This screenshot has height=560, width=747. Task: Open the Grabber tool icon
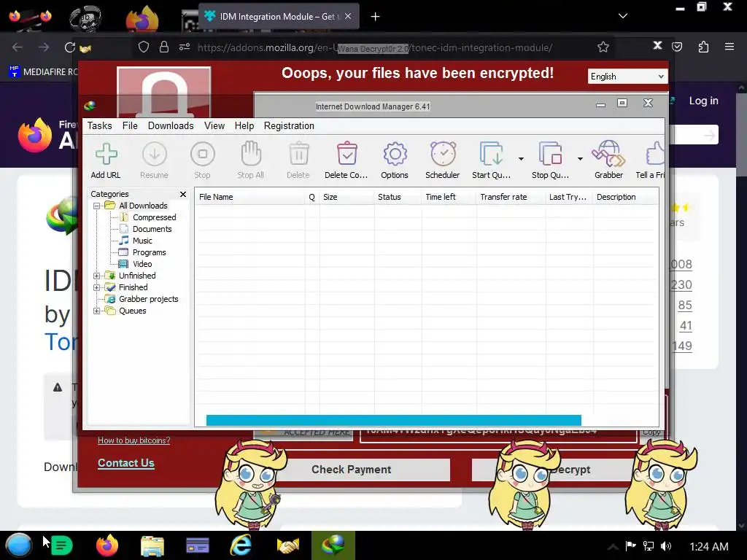pyautogui.click(x=609, y=160)
